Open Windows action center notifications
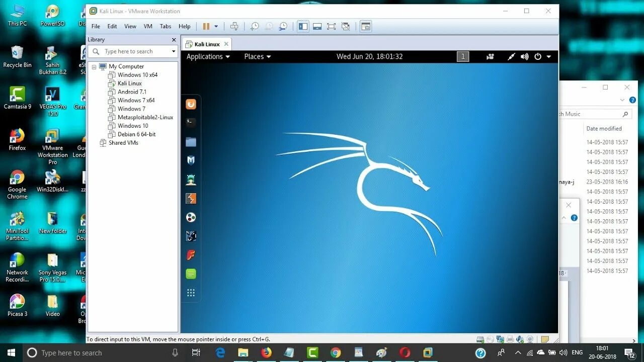Viewport: 644px width, 362px height. [629, 353]
